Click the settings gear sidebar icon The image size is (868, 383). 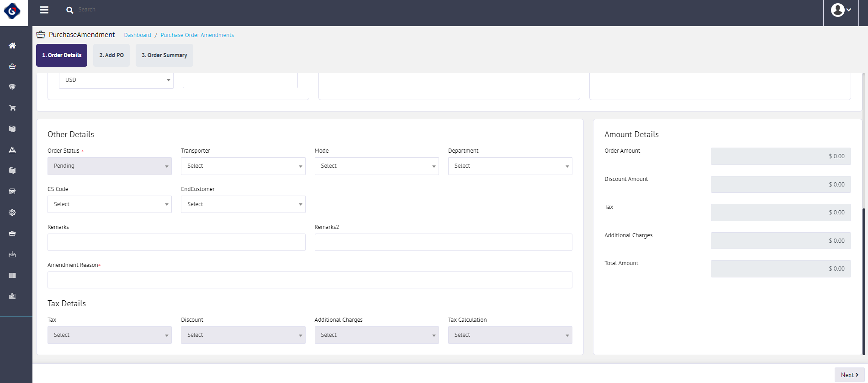(12, 213)
